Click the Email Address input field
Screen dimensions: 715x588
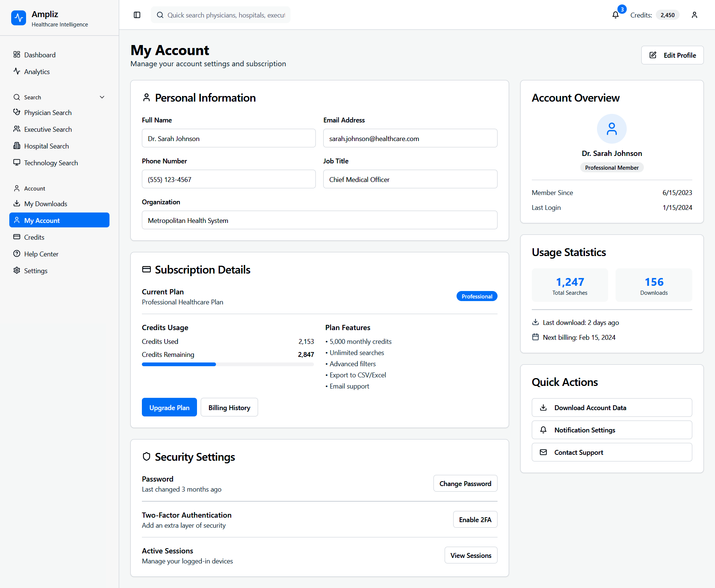point(410,138)
